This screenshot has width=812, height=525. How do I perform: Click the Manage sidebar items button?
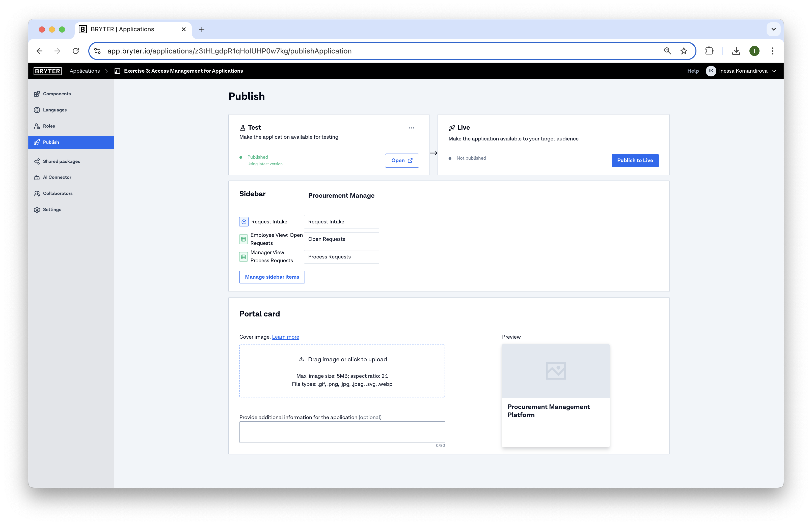coord(272,277)
